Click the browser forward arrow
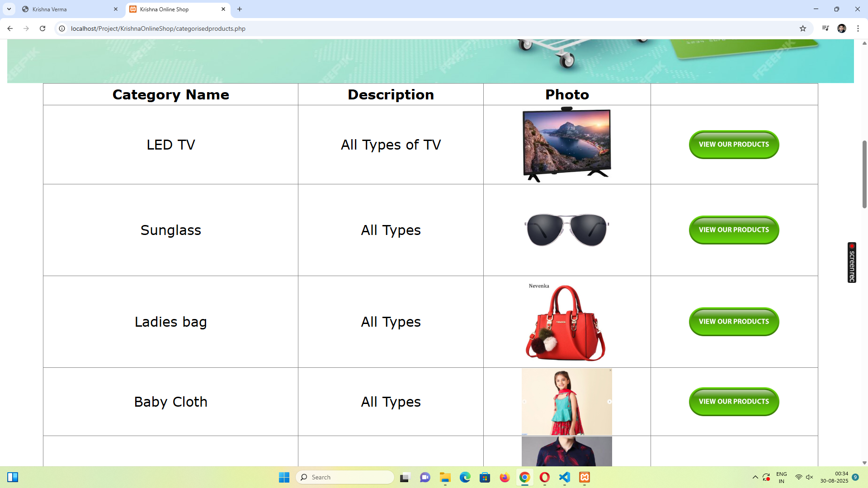Screen dimensions: 868x488 [x=26, y=28]
